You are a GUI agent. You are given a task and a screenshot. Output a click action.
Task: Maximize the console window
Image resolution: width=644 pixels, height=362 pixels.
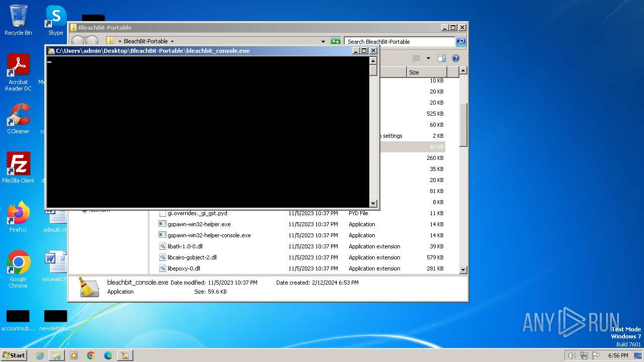click(364, 51)
